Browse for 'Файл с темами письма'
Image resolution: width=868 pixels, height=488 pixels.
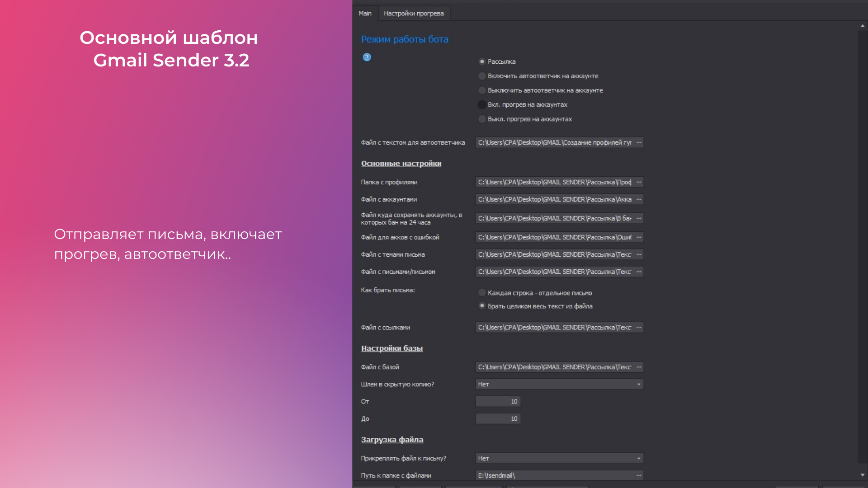(639, 255)
